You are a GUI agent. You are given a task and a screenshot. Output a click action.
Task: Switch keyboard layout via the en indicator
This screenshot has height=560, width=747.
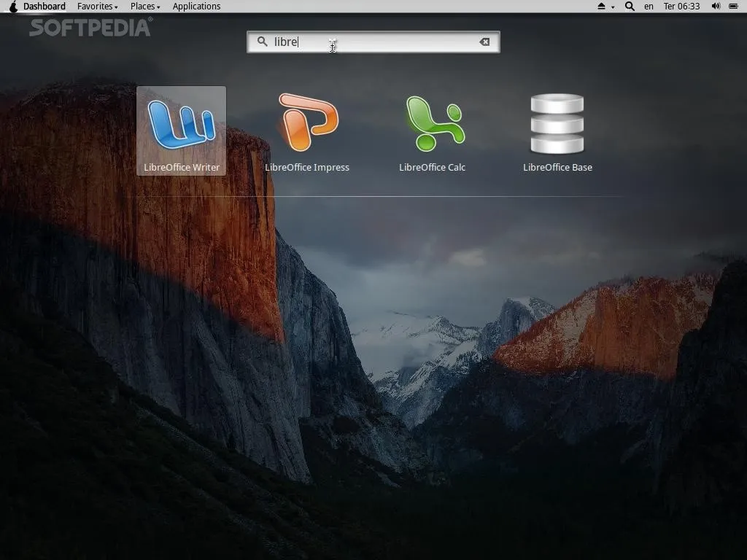[x=649, y=7]
